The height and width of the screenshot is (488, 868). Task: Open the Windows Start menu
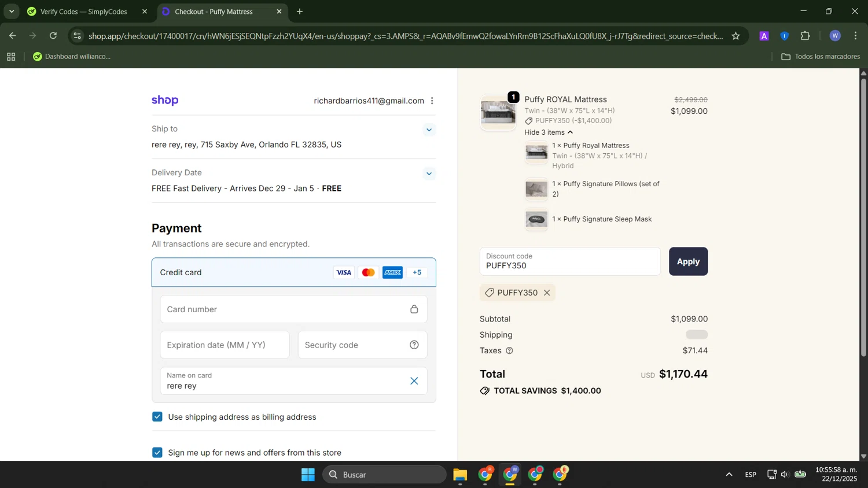click(x=308, y=475)
